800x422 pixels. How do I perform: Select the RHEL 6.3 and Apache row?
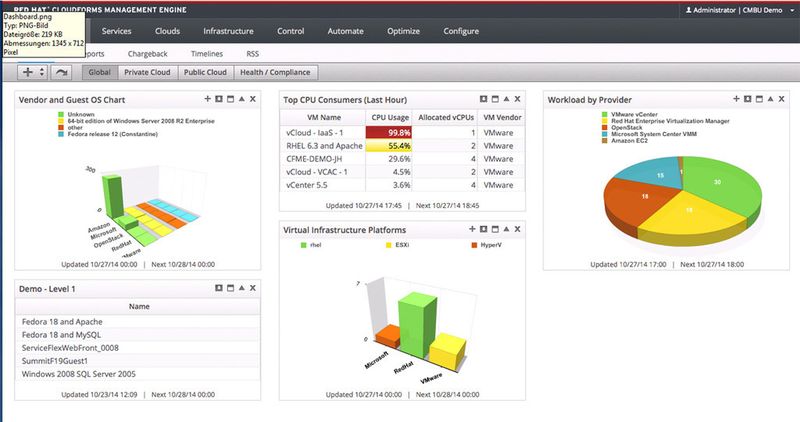tap(403, 146)
